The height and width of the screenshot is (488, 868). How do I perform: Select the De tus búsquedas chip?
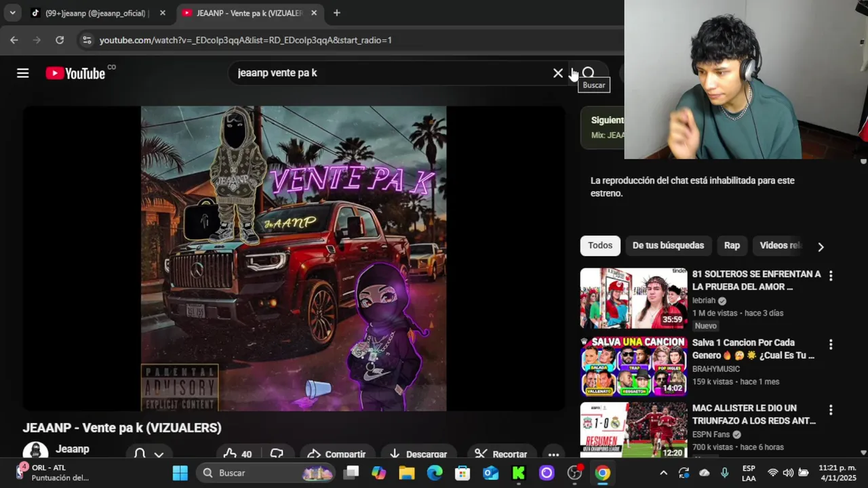668,245
